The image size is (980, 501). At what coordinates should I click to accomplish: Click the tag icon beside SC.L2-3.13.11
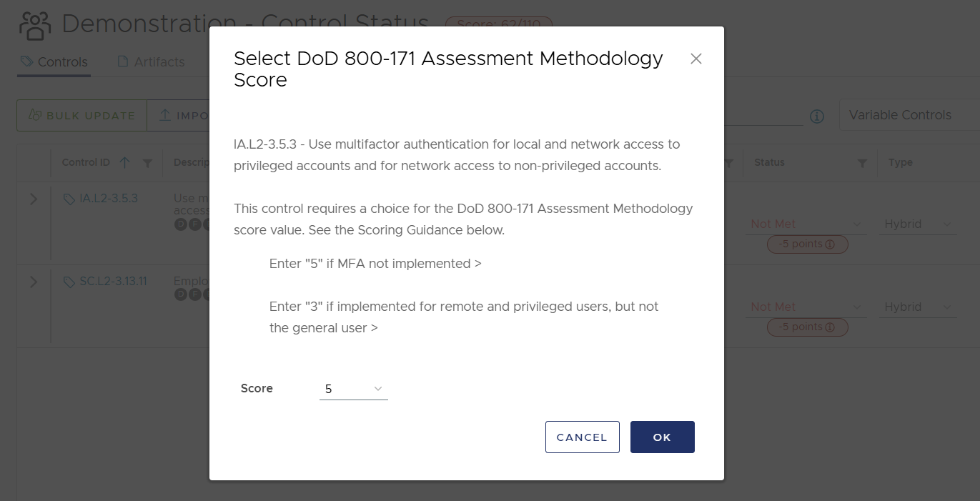(x=69, y=282)
